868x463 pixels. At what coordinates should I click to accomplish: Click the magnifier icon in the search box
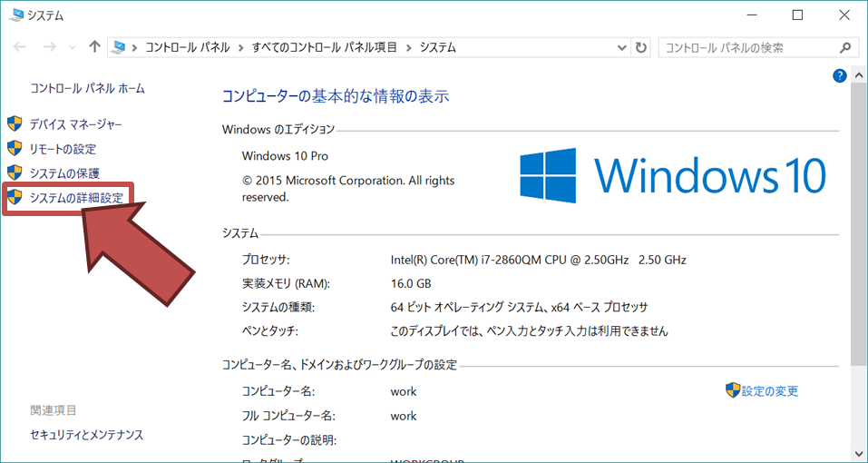(844, 47)
